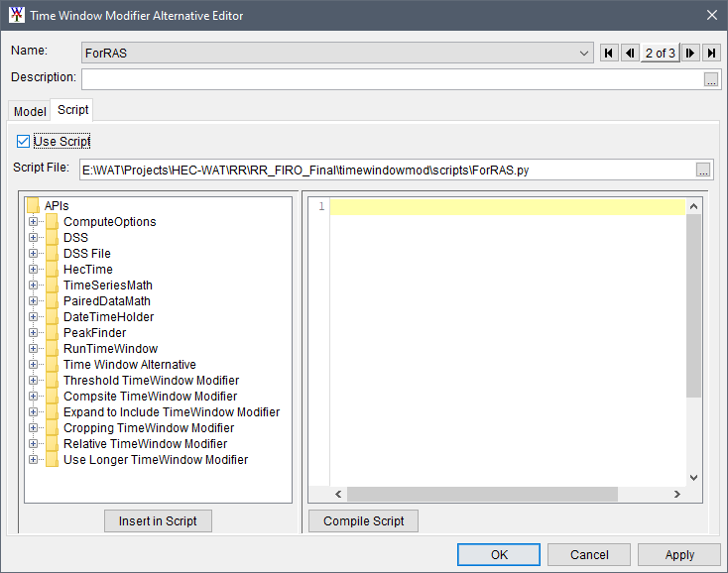Viewport: 728px width, 573px height.
Task: Select the Script tab
Action: pos(72,110)
